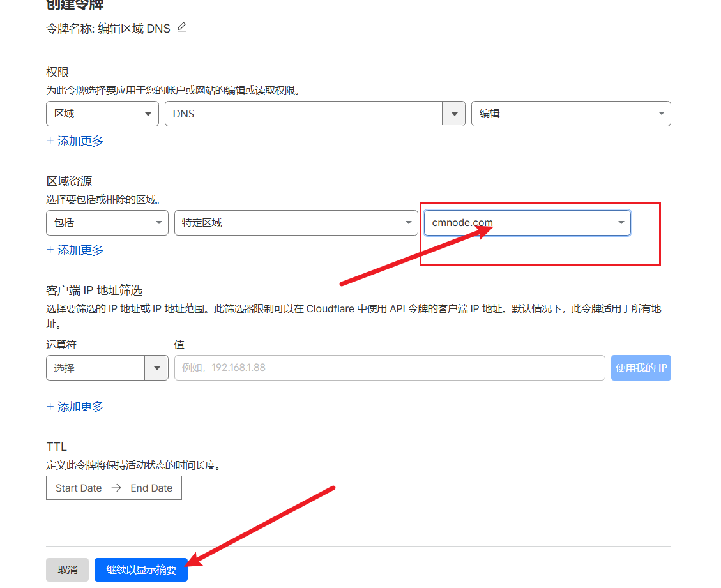Click 添加更多 under 客户端 IP 地址筛选

point(75,407)
